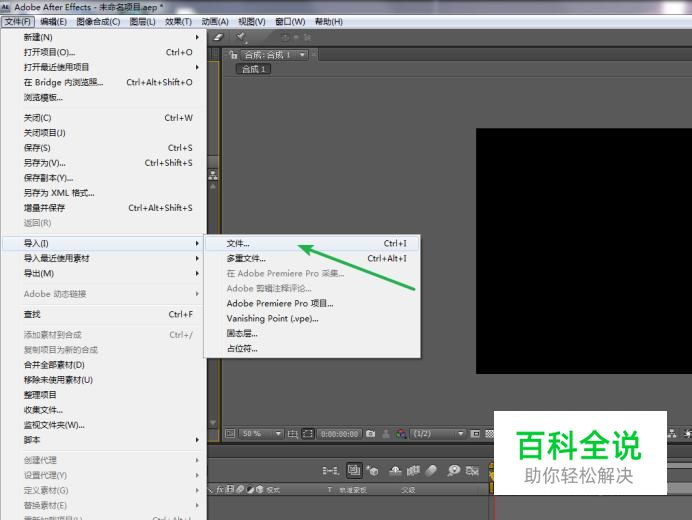Open the 编辑(E) menu
The width and height of the screenshot is (692, 520).
click(53, 22)
